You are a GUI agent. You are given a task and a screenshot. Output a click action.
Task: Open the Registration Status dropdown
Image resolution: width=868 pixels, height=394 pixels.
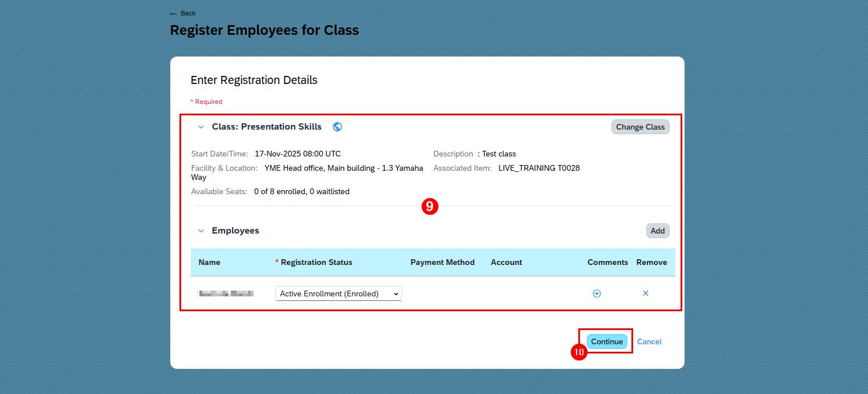pyautogui.click(x=339, y=294)
